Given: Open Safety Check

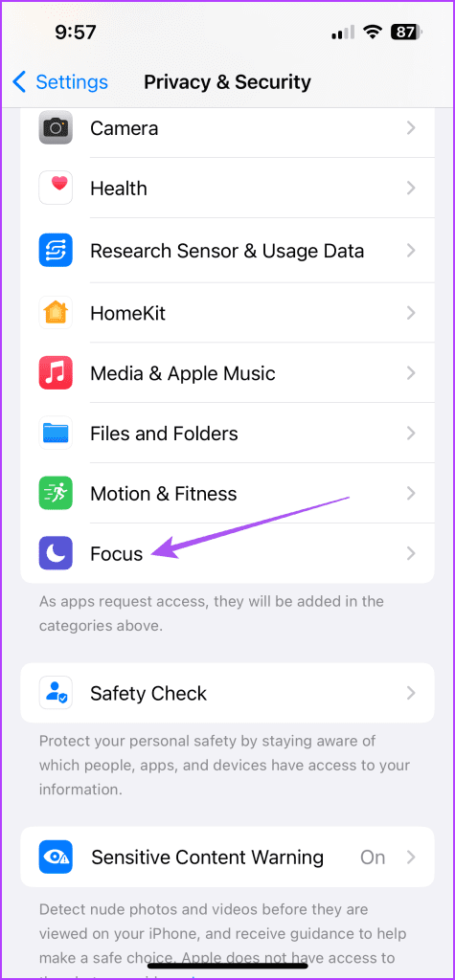Looking at the screenshot, I should tap(228, 693).
